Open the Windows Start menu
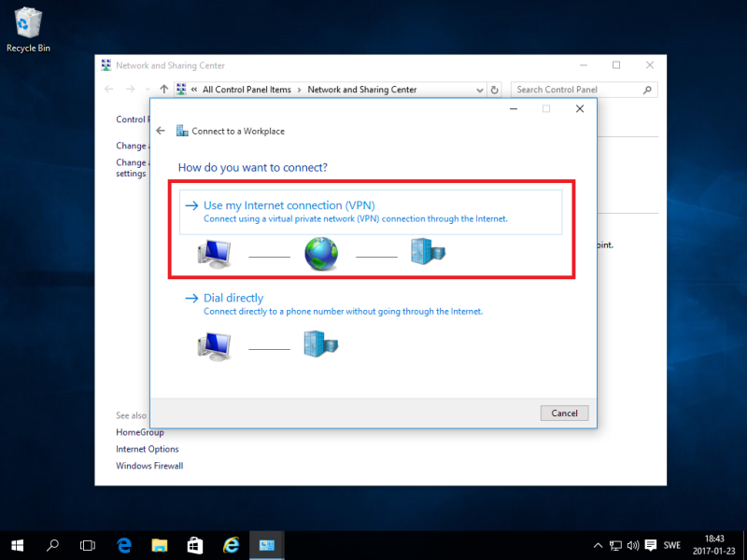This screenshot has width=747, height=560. 18,545
